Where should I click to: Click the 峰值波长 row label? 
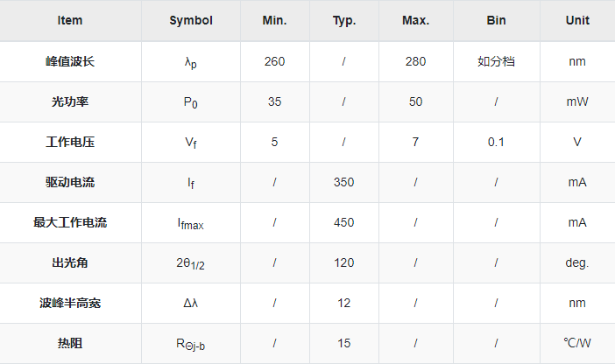coord(70,61)
